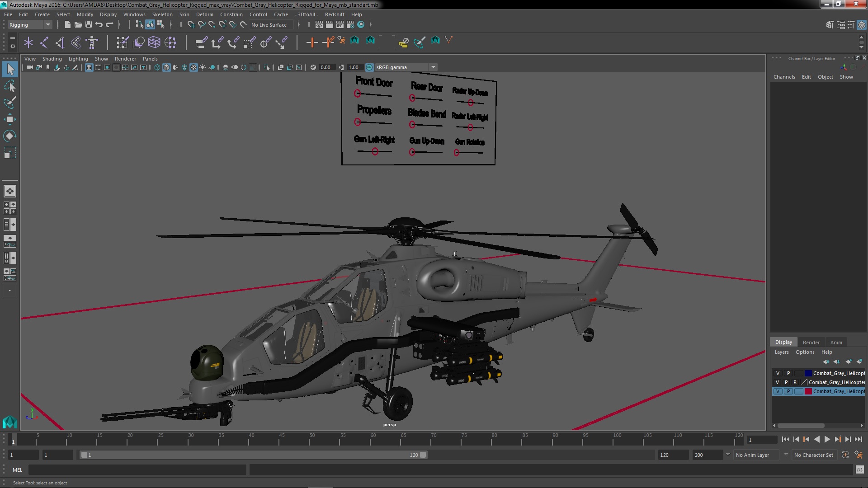This screenshot has height=488, width=868.
Task: Open the Skeleton menu
Action: [x=162, y=14]
